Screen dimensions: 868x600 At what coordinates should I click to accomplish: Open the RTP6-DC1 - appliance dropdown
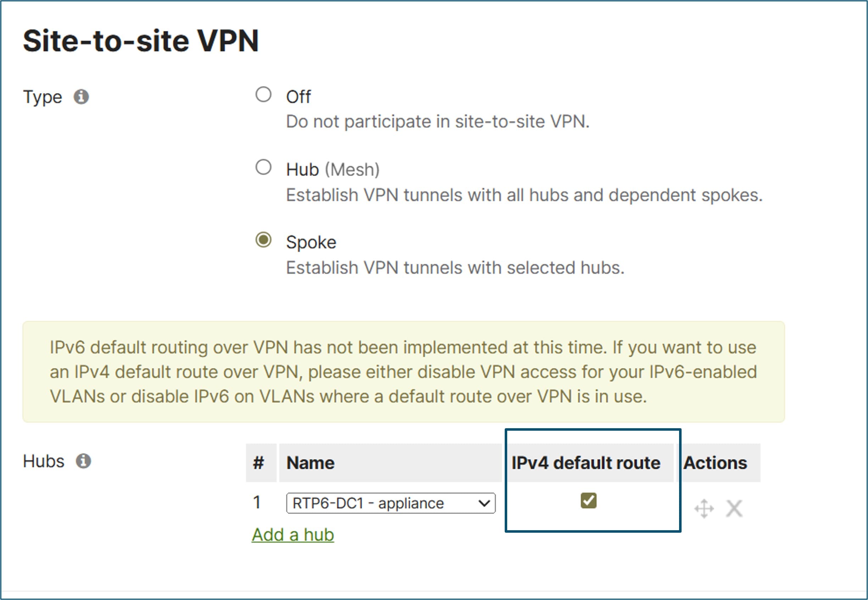[x=390, y=503]
